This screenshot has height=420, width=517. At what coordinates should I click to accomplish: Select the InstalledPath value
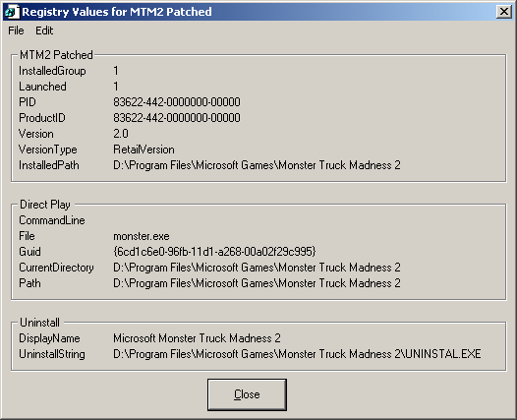[x=257, y=165]
